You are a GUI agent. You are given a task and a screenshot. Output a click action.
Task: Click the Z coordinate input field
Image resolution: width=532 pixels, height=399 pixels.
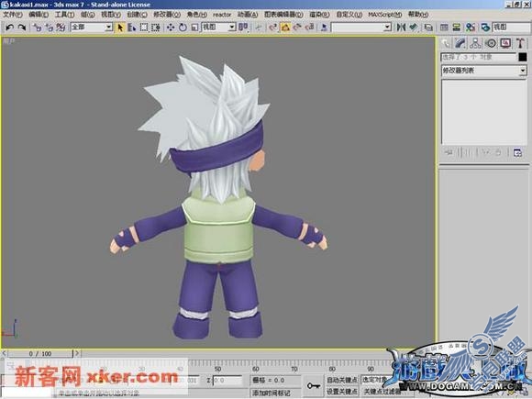tap(227, 381)
